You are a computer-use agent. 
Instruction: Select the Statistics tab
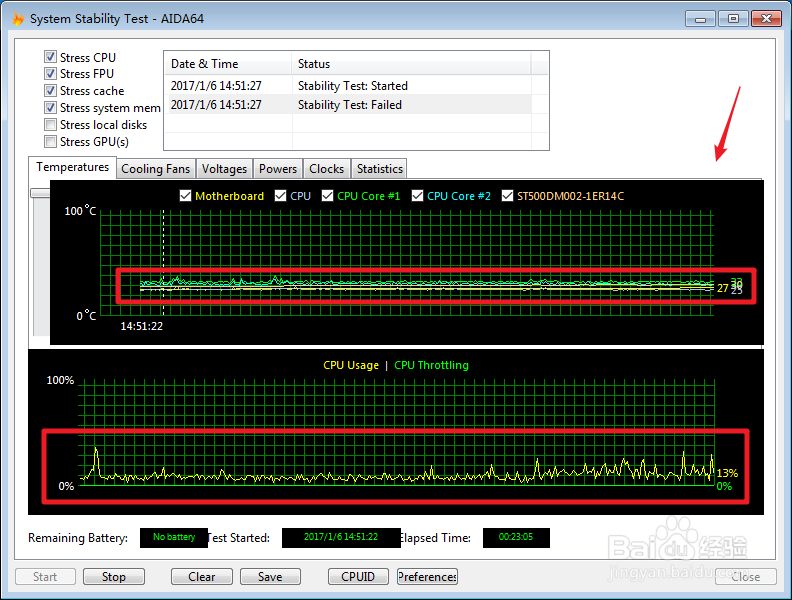pos(379,169)
